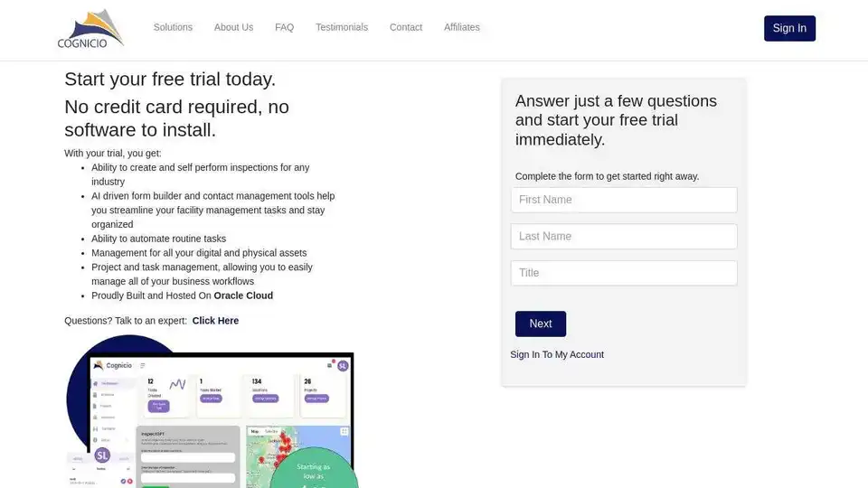Click 'Start your free trial today.' heading
The height and width of the screenshot is (488, 868).
coord(170,80)
